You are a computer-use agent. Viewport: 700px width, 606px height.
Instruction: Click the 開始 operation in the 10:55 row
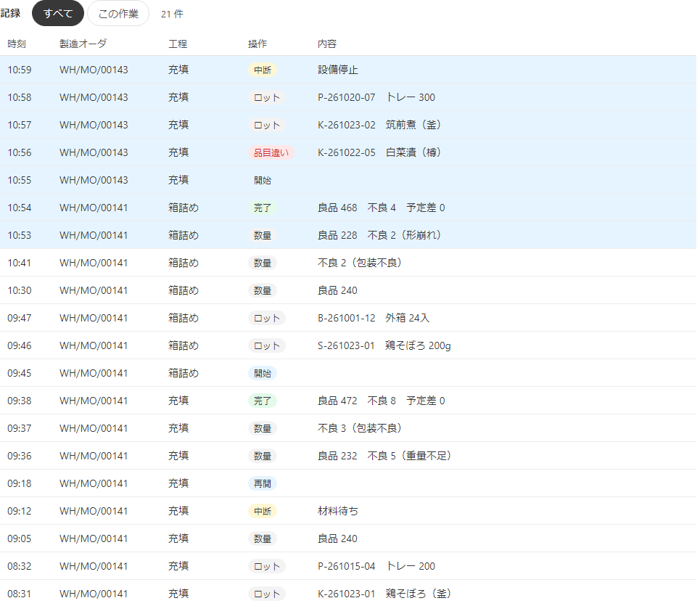tap(263, 181)
